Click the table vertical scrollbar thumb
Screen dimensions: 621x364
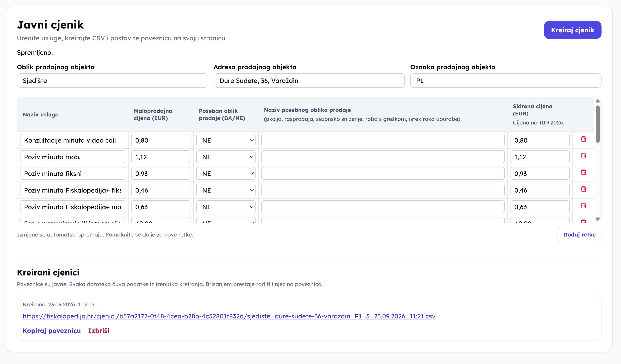click(597, 124)
